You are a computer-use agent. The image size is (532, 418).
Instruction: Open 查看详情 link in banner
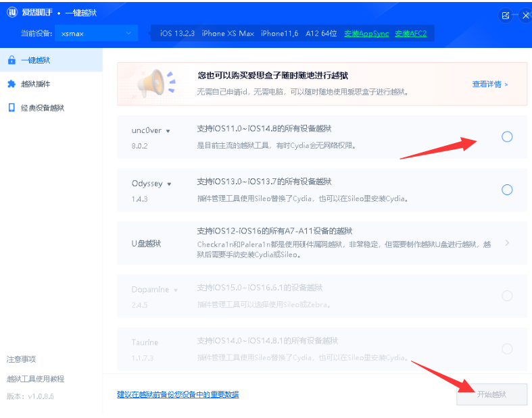pos(490,84)
